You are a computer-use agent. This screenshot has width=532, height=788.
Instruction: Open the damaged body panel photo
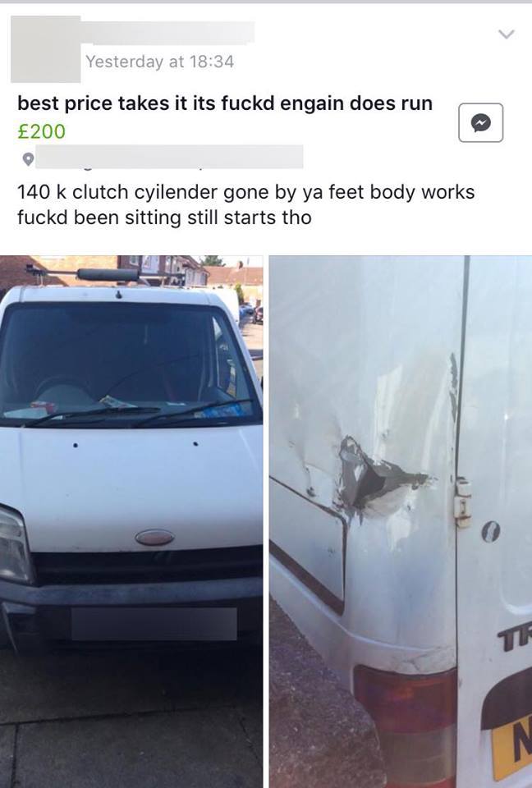point(401,522)
